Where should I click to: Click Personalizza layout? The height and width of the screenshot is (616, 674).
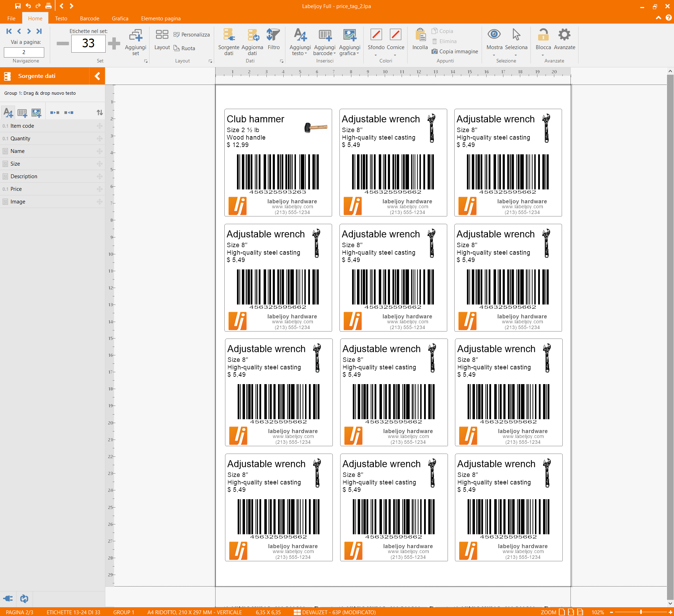pos(192,34)
